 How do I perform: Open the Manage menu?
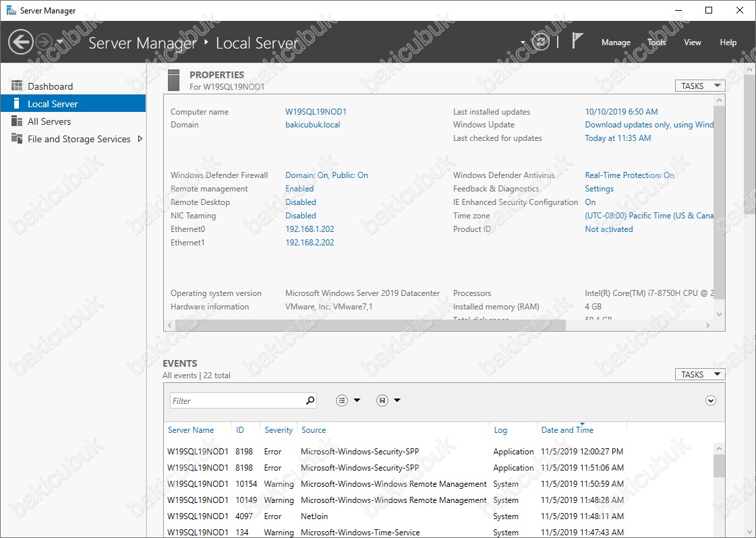coord(616,42)
